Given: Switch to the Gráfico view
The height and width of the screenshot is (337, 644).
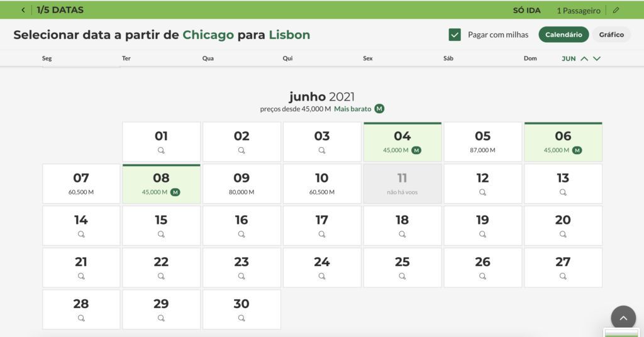Looking at the screenshot, I should point(611,35).
